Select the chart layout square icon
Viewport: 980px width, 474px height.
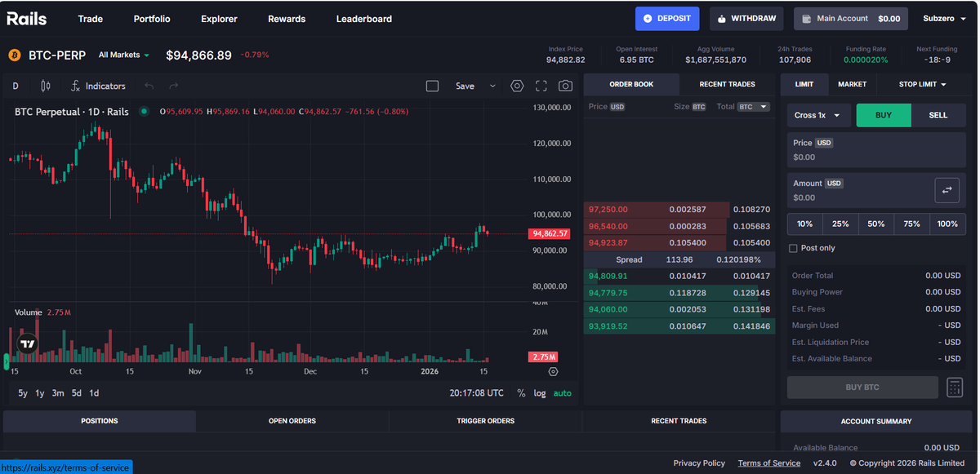coord(433,86)
